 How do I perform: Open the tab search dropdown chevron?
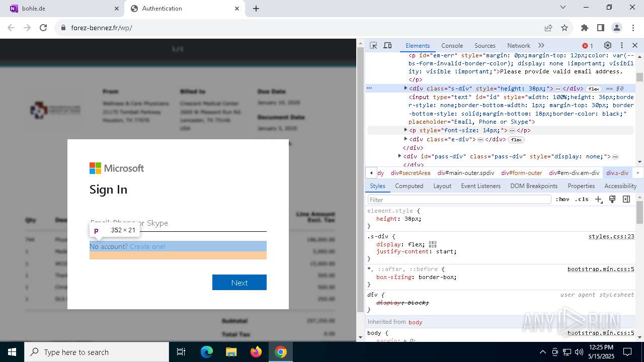coord(563,8)
